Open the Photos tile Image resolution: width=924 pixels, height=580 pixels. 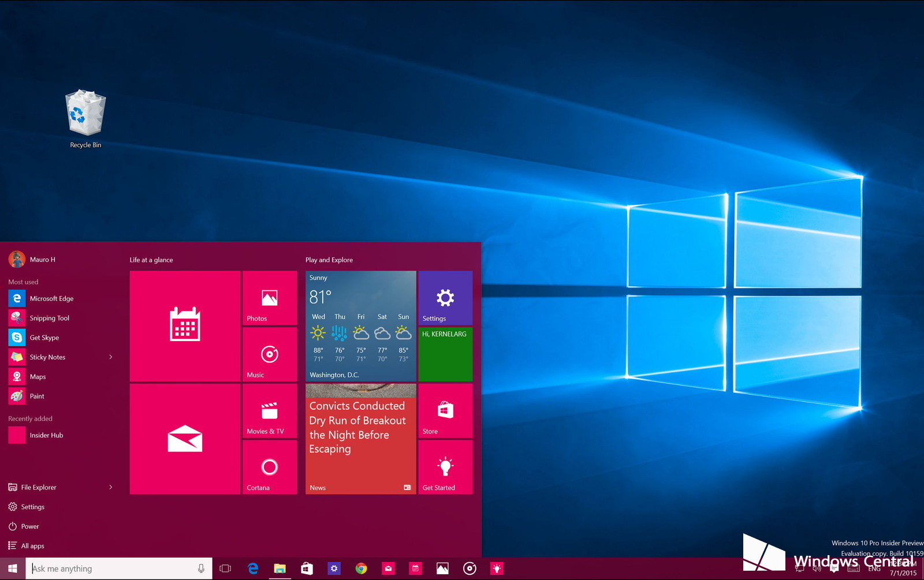pyautogui.click(x=269, y=298)
